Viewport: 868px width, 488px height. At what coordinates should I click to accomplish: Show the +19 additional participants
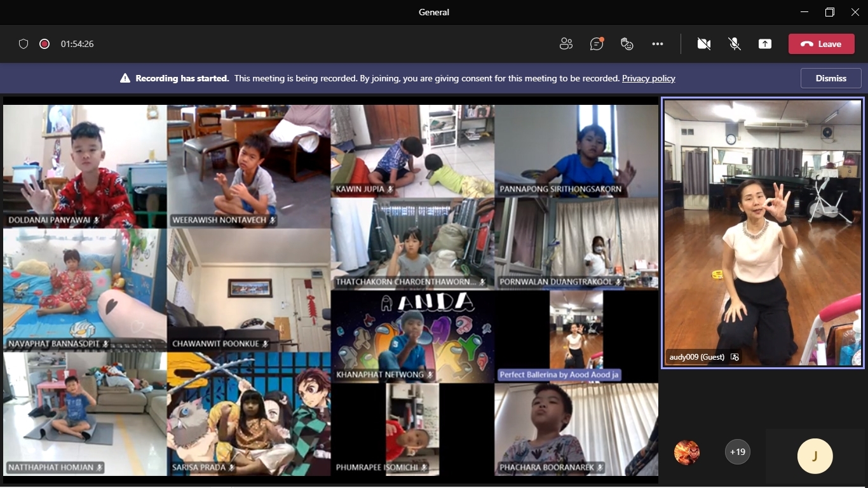coord(737,452)
